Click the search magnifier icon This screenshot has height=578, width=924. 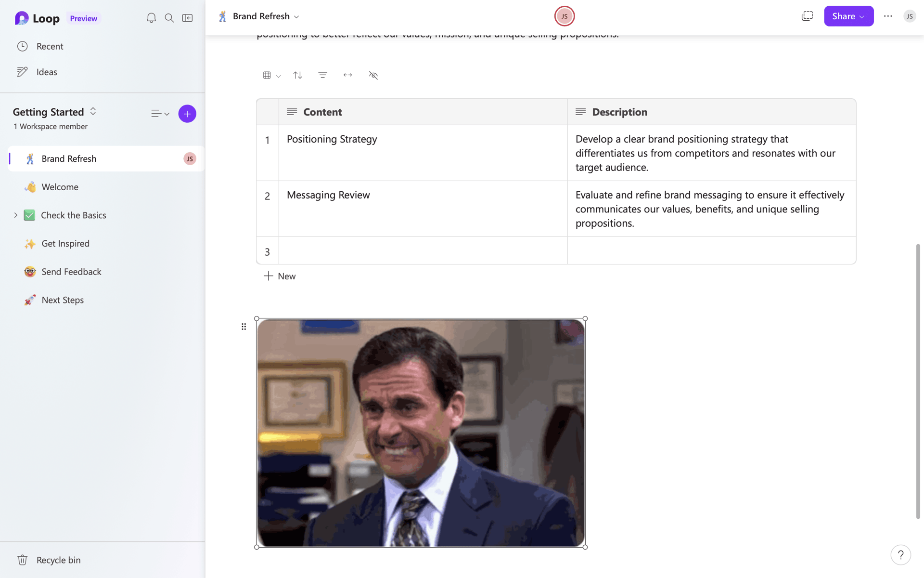click(x=169, y=18)
